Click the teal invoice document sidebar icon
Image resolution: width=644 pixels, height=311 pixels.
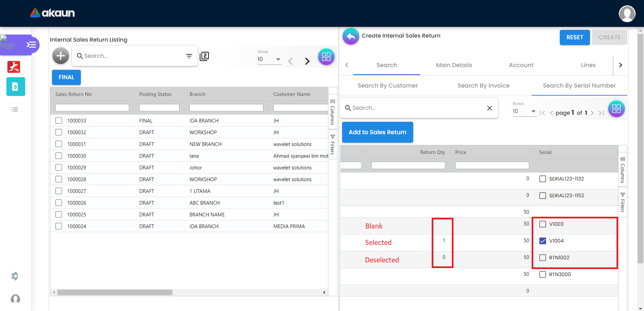pyautogui.click(x=15, y=87)
